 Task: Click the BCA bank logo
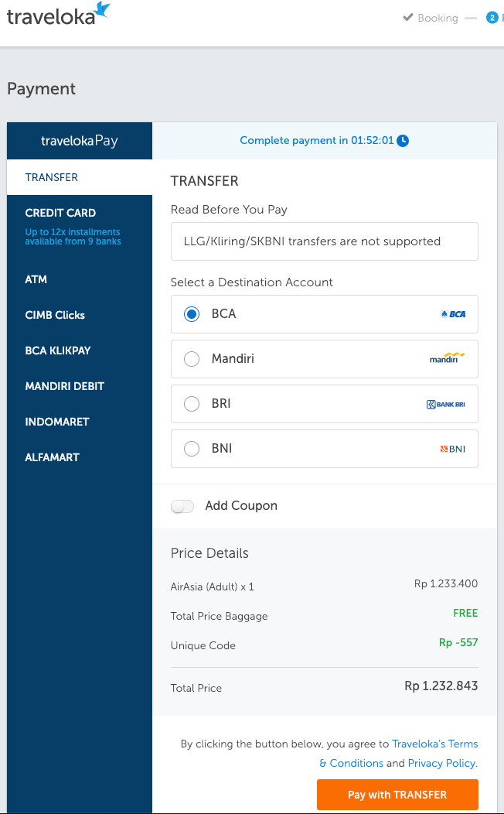click(x=452, y=314)
